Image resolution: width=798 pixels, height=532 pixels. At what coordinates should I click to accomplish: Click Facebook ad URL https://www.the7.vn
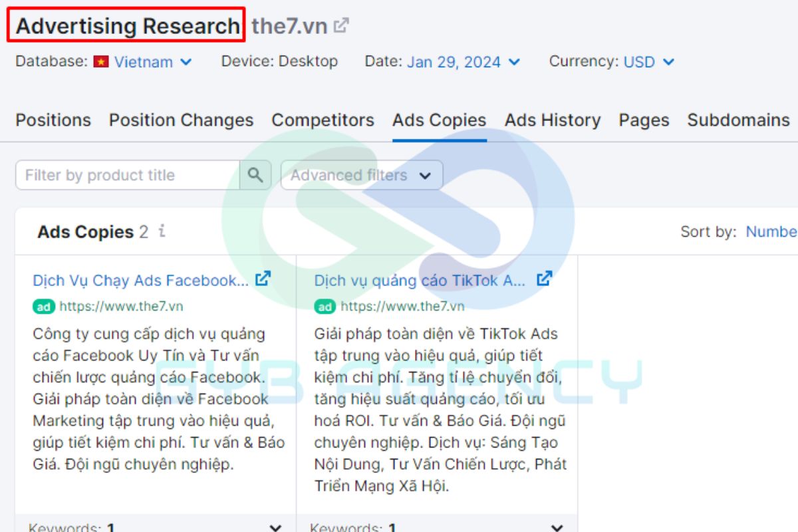pos(121,307)
